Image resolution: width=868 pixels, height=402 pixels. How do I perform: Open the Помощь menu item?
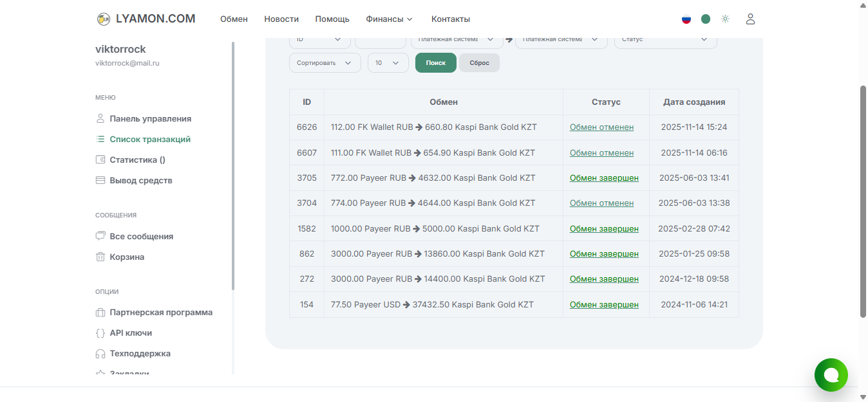(x=332, y=19)
